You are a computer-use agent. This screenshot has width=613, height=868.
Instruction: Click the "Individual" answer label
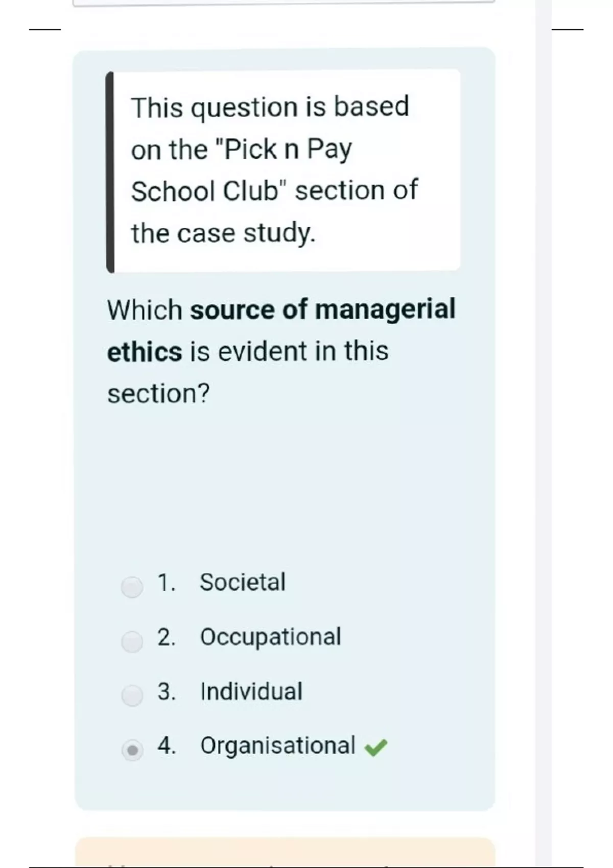(x=251, y=691)
